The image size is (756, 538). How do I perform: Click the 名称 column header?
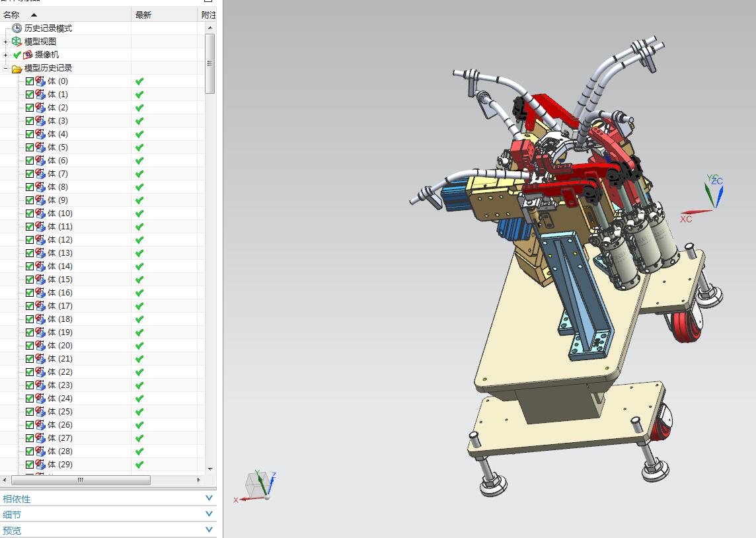[x=65, y=15]
